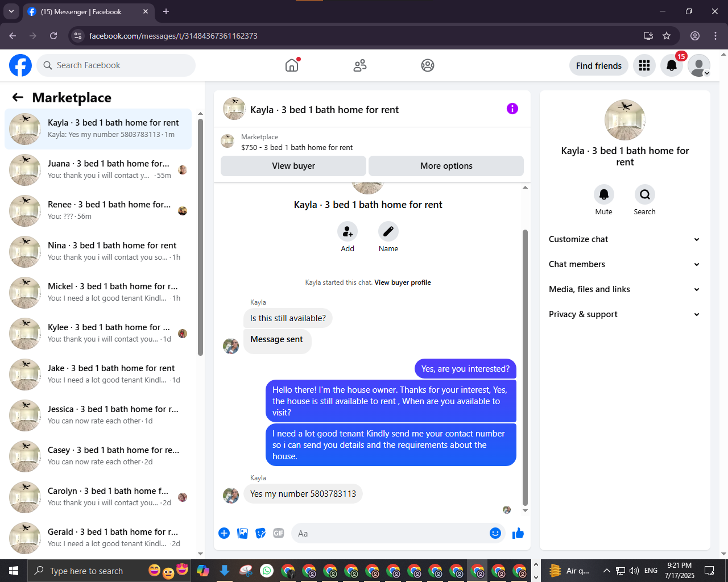This screenshot has height=582, width=728.
Task: Click the ENG language indicator
Action: (x=651, y=571)
